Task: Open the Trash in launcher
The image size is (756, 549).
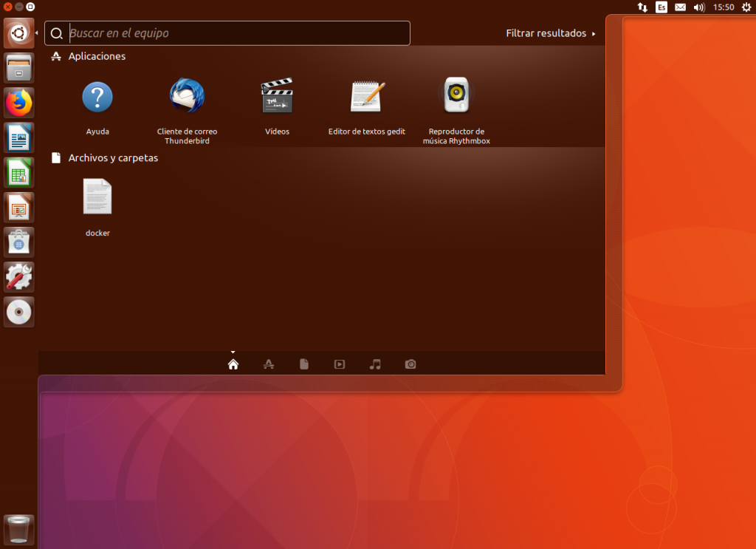Action: [x=18, y=530]
